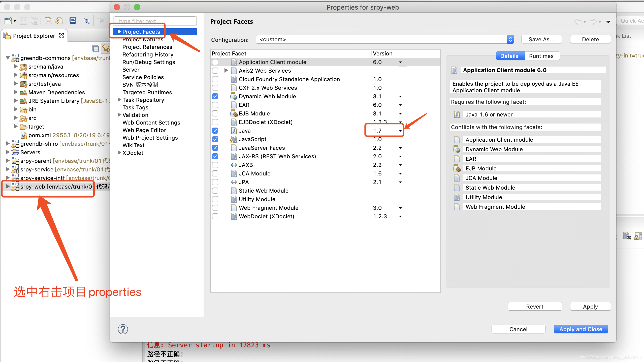Select Targeted Runtimes in the sidebar
This screenshot has width=644, height=362.
click(x=147, y=92)
